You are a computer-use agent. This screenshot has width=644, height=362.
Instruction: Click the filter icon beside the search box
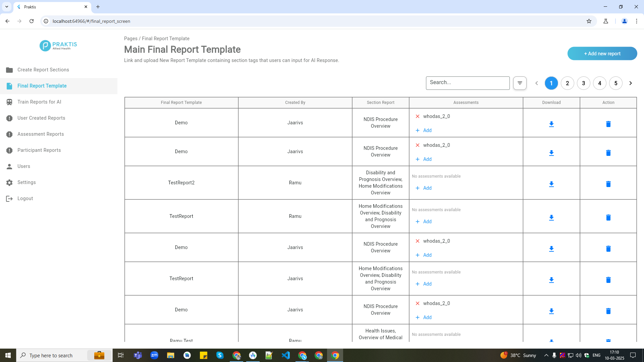(520, 83)
